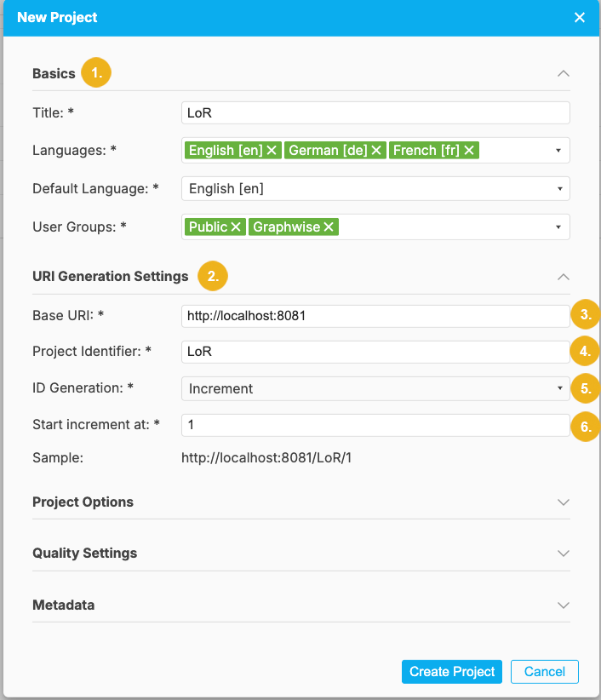Open the ID Generation dropdown
This screenshot has width=601, height=700.
coord(562,387)
